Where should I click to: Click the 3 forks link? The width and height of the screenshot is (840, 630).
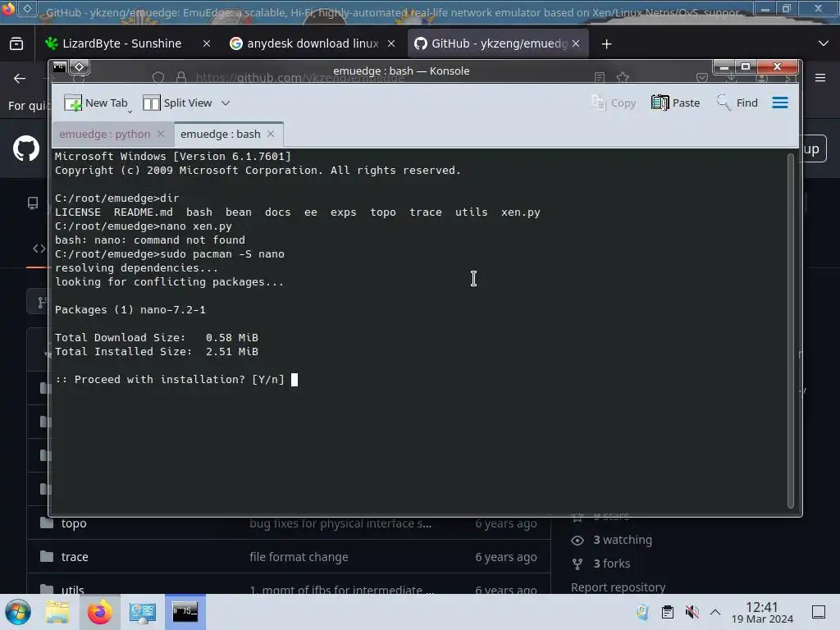(x=612, y=564)
